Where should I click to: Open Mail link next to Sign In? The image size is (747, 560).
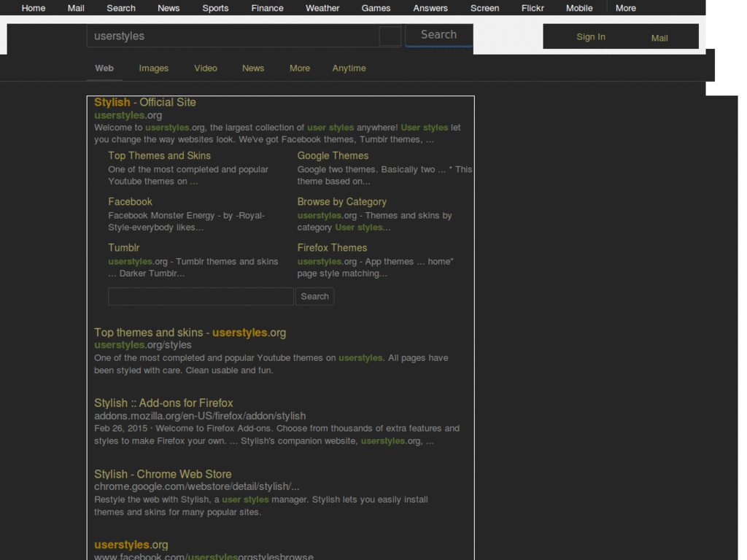[x=659, y=38]
